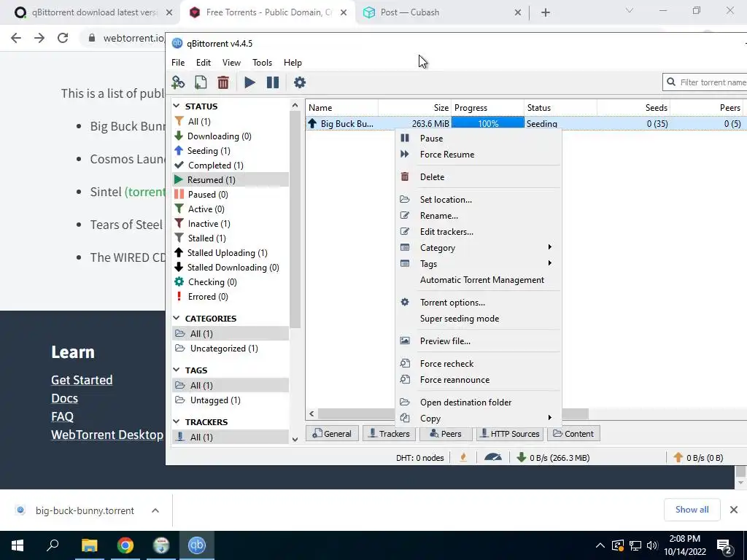The width and height of the screenshot is (747, 560).
Task: Click pencil icon beside Rename entry
Action: pos(404,216)
